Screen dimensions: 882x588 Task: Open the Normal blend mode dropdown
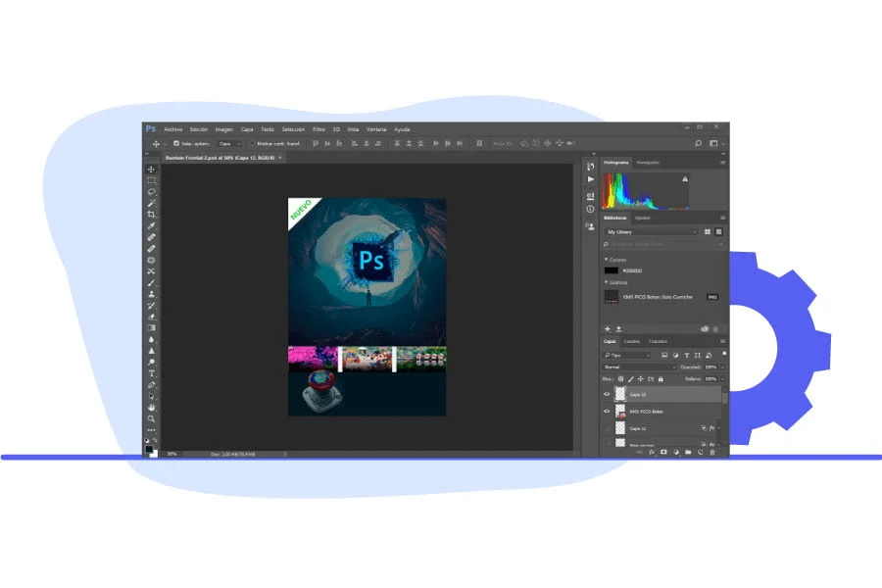tap(640, 367)
